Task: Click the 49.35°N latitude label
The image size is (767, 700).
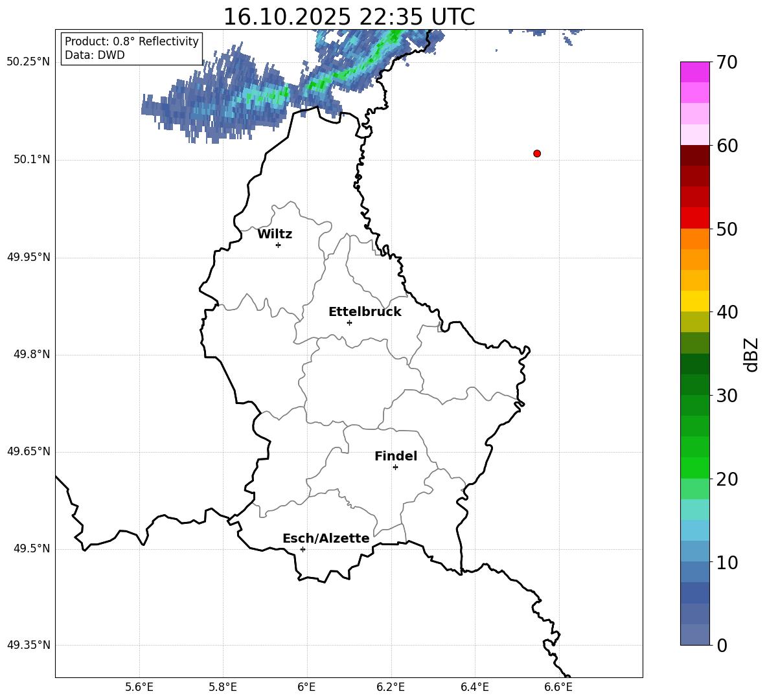Action: 29,645
